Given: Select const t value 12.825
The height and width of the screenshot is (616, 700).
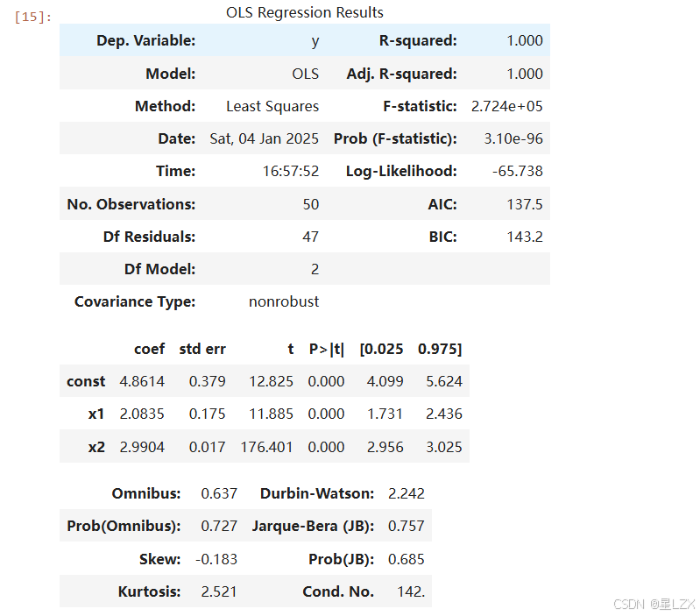Looking at the screenshot, I should pos(271,382).
